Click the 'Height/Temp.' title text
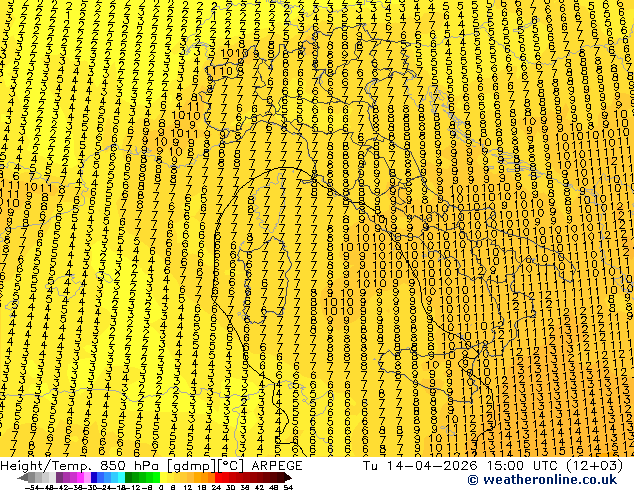Screen dimensions: 634x490 pos(47,466)
